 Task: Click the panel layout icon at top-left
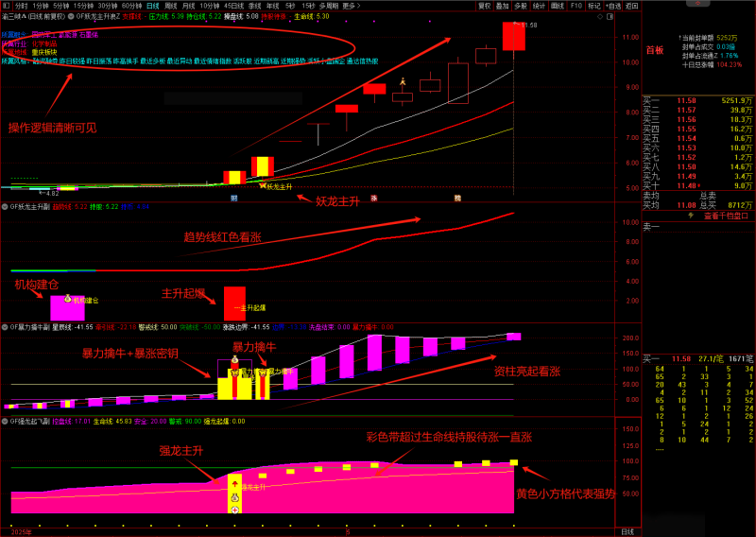tap(6, 5)
